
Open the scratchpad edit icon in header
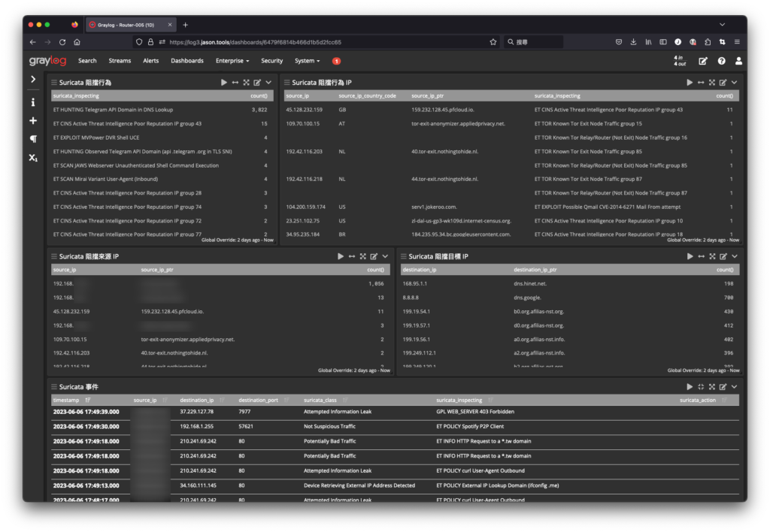coord(703,61)
